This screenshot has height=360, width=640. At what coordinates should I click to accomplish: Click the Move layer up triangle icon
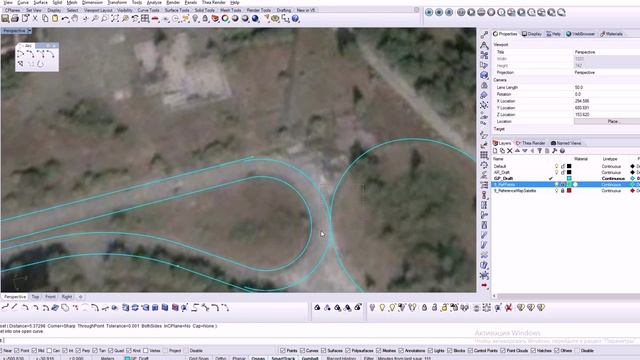[517, 151]
